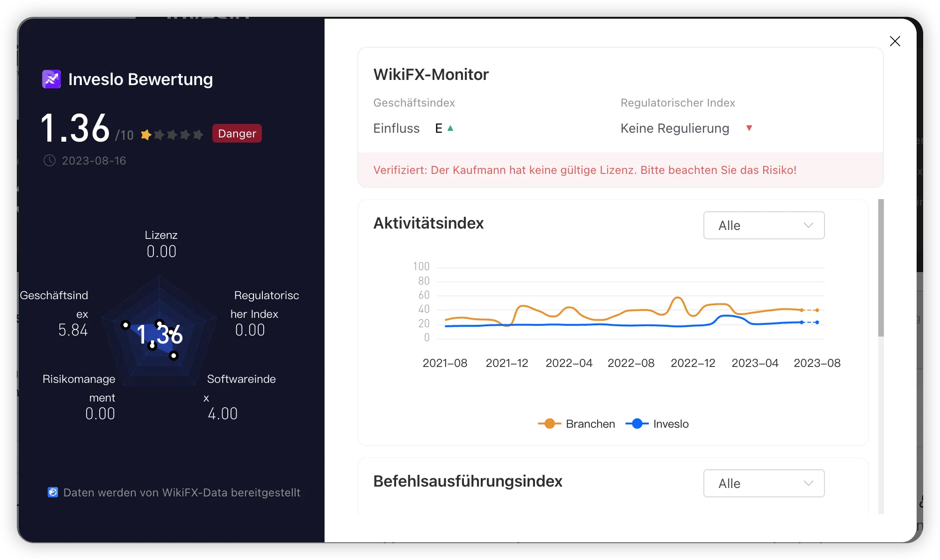Click the red down-arrow beside Keine Regulierung
This screenshot has width=940, height=560.
coord(749,128)
